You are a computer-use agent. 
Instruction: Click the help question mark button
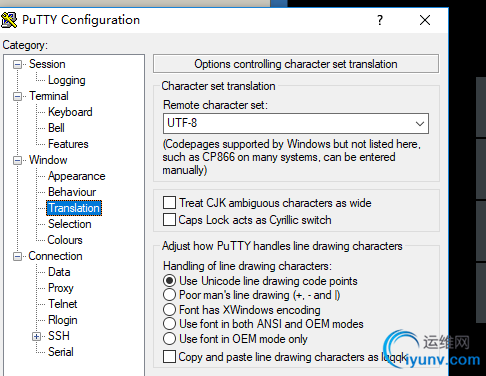[x=380, y=20]
